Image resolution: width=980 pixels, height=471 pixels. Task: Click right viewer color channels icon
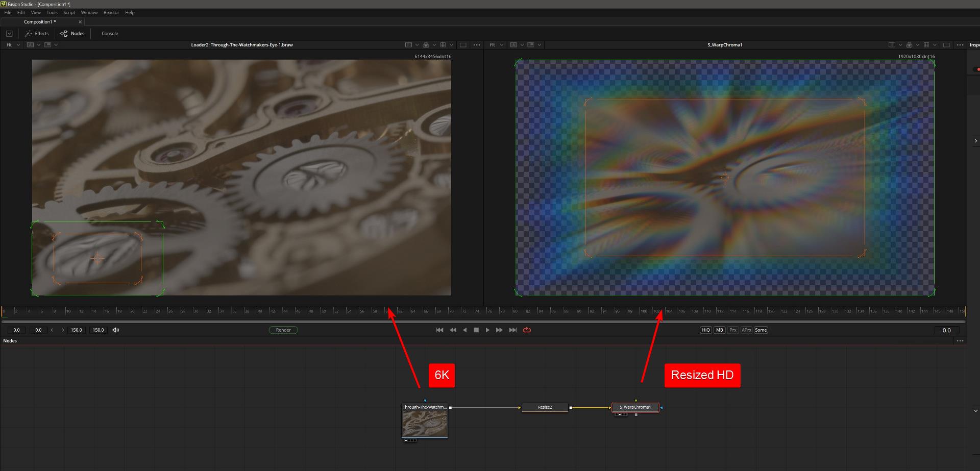click(910, 45)
